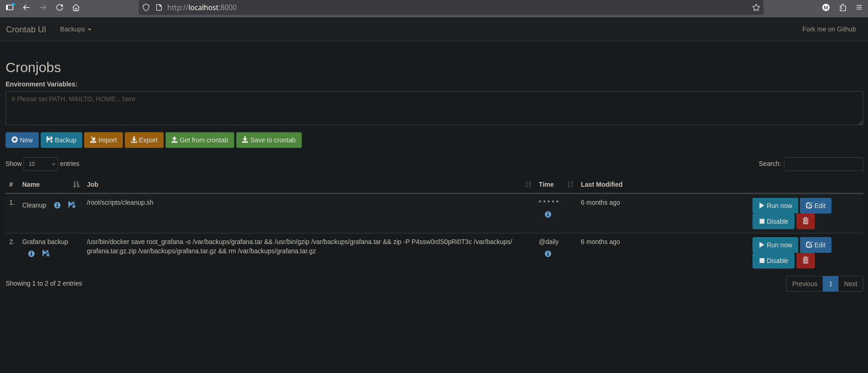Open the Crontab UI home link

click(x=26, y=30)
